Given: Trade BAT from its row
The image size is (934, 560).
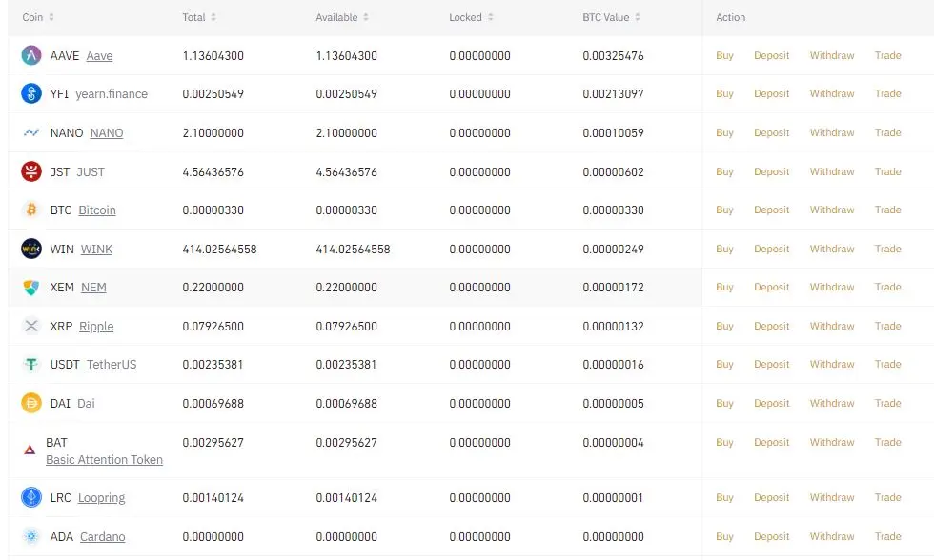Looking at the screenshot, I should [887, 442].
